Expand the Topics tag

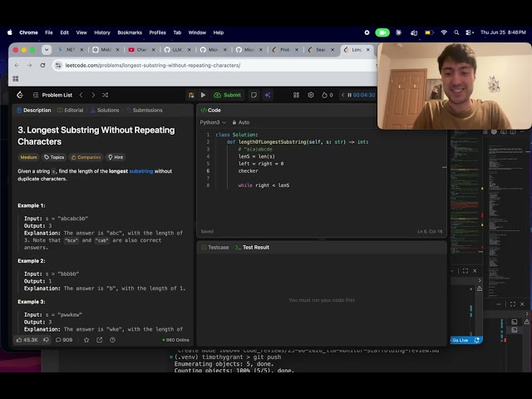click(x=54, y=157)
